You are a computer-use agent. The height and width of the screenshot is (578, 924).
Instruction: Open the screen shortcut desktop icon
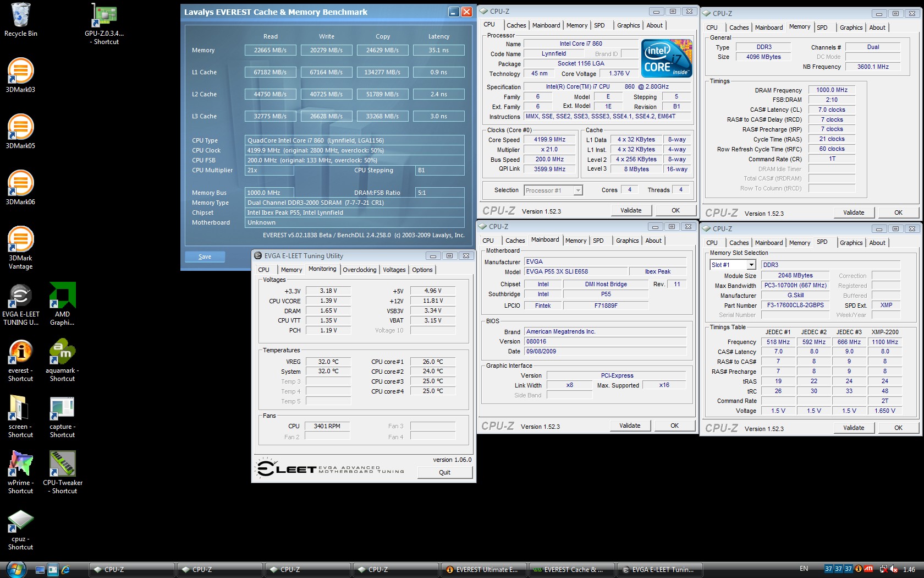21,417
